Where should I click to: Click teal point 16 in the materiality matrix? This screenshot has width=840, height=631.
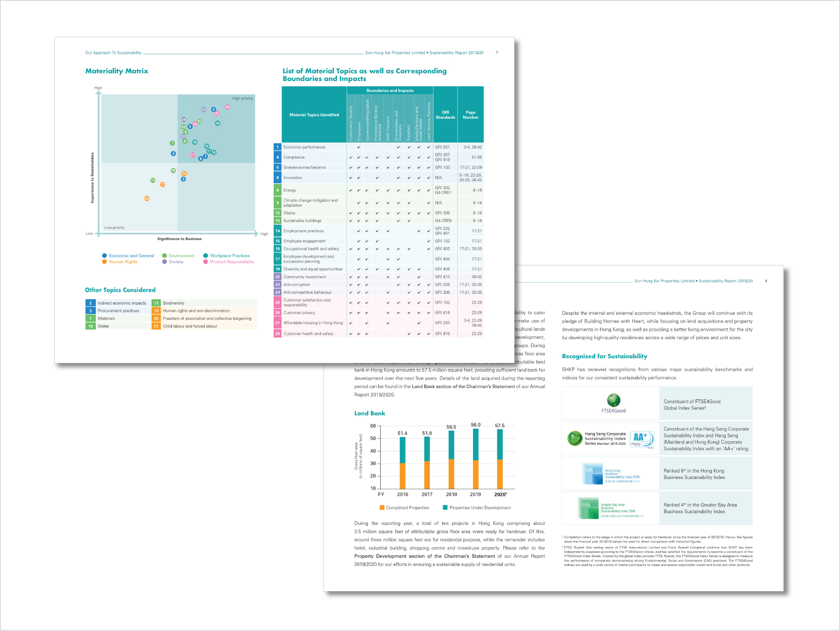[217, 123]
